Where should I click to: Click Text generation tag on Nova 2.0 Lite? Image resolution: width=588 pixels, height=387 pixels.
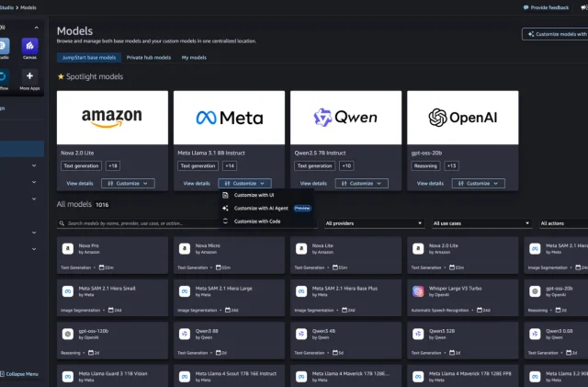tap(81, 165)
